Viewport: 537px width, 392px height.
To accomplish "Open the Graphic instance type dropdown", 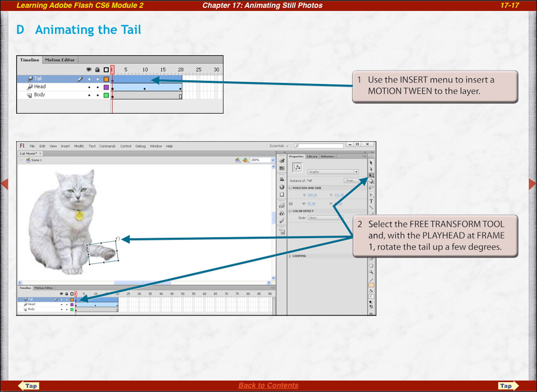I will (333, 172).
